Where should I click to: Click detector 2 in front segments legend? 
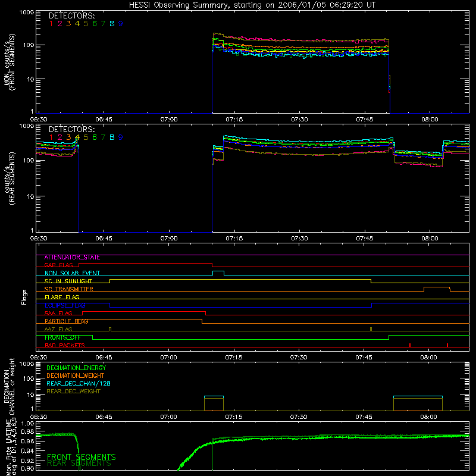pos(60,24)
